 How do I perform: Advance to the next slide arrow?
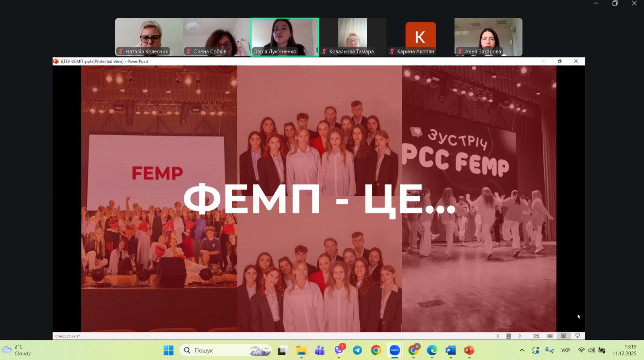(520, 336)
